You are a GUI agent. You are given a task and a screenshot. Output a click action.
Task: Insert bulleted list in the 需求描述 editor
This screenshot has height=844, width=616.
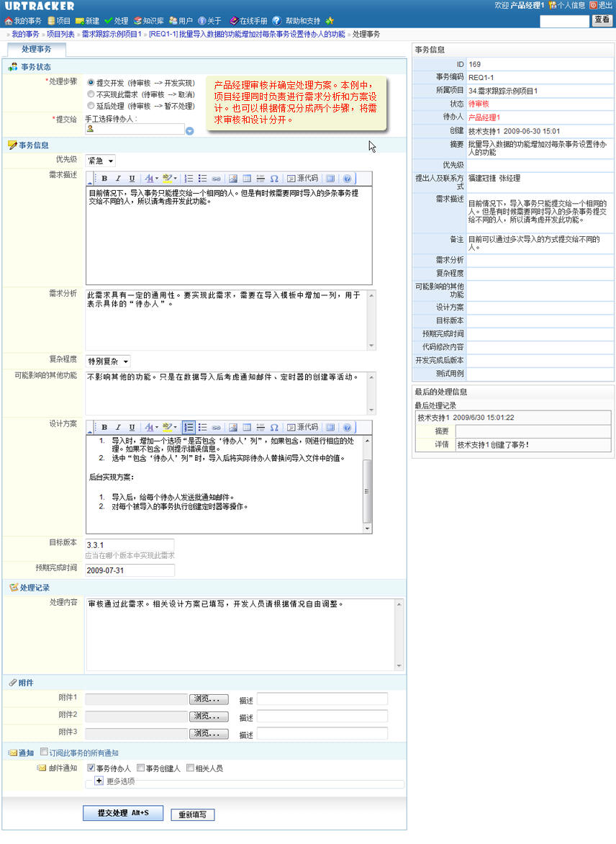click(202, 179)
